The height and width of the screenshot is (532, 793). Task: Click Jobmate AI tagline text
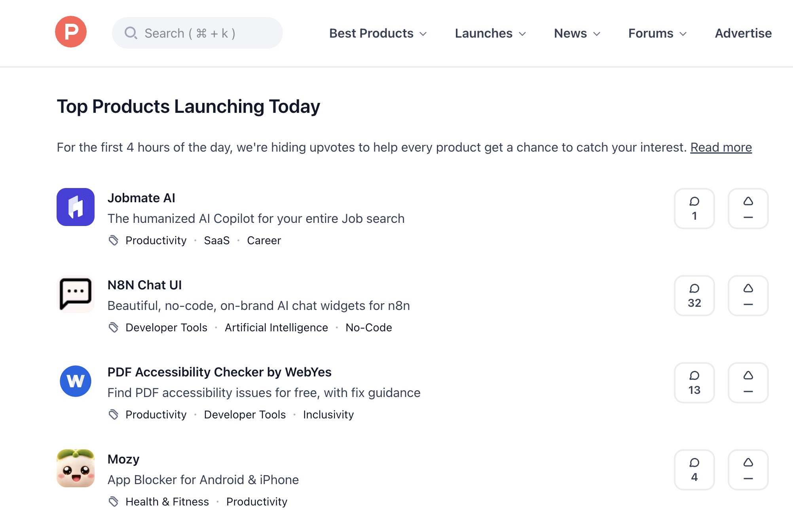256,218
